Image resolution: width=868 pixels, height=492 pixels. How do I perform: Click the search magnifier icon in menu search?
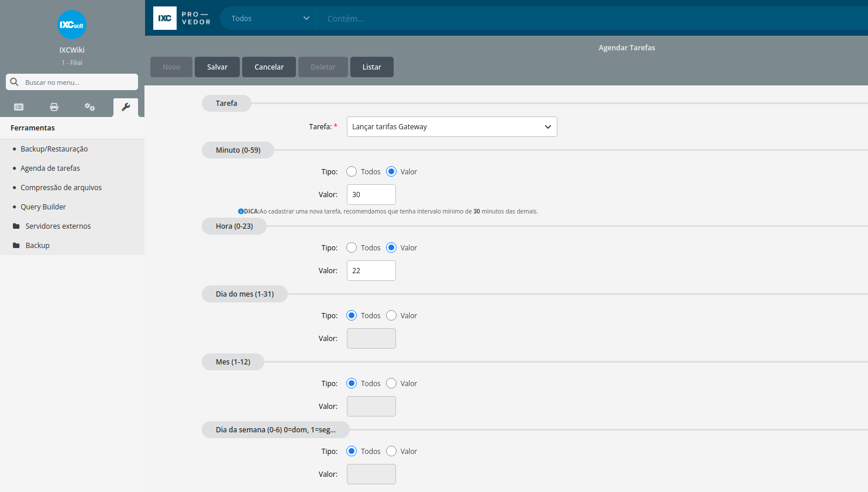click(15, 82)
